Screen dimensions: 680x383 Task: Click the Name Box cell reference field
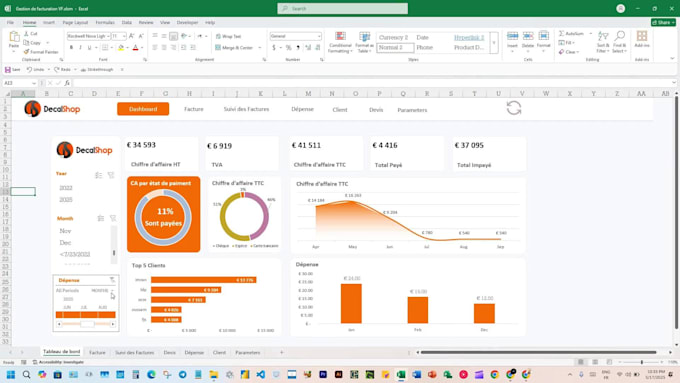20,83
